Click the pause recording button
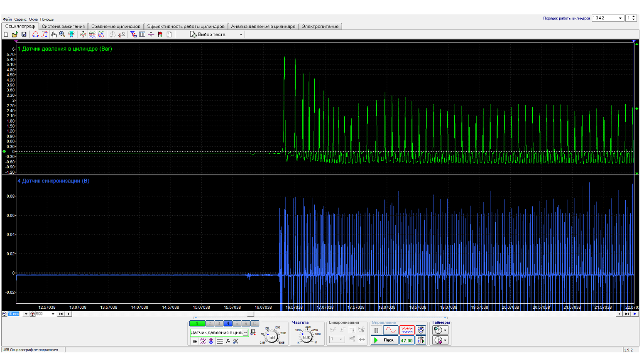 (x=376, y=330)
